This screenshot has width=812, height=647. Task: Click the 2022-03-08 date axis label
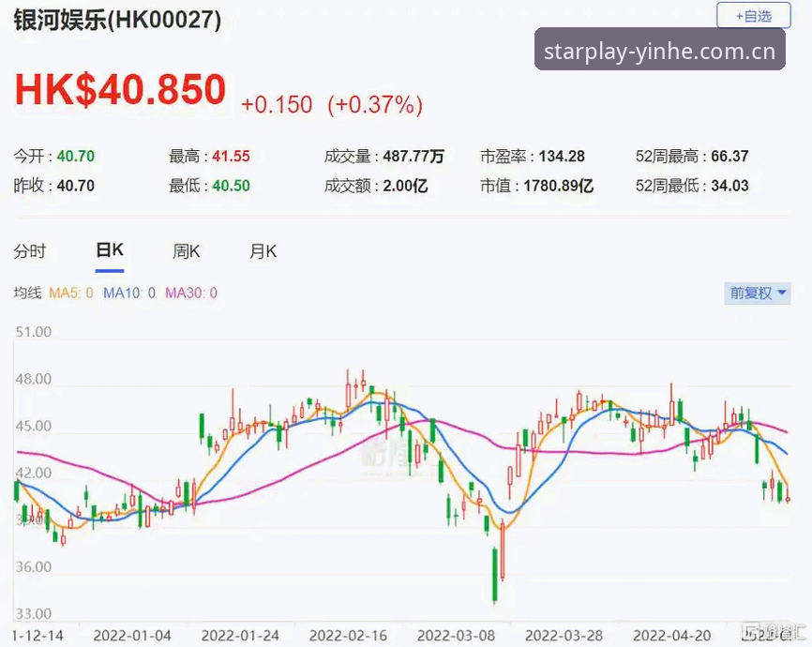tap(457, 636)
